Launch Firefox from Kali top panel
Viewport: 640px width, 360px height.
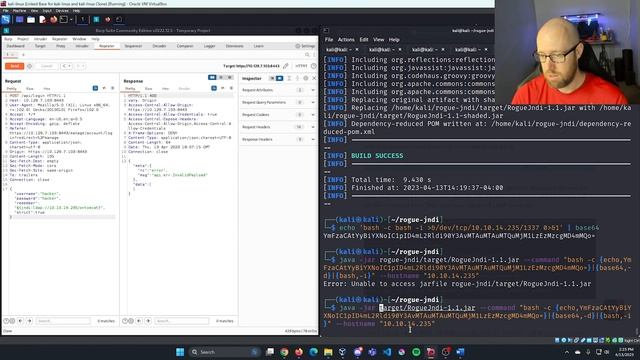click(53, 19)
